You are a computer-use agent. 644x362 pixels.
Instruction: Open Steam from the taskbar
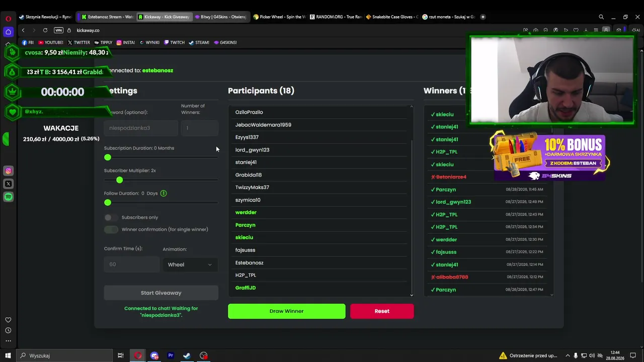click(x=187, y=355)
